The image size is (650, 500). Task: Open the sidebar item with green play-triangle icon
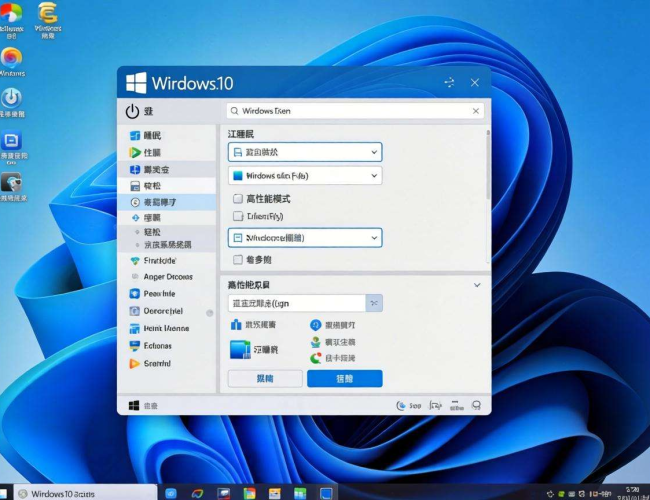tap(167, 153)
